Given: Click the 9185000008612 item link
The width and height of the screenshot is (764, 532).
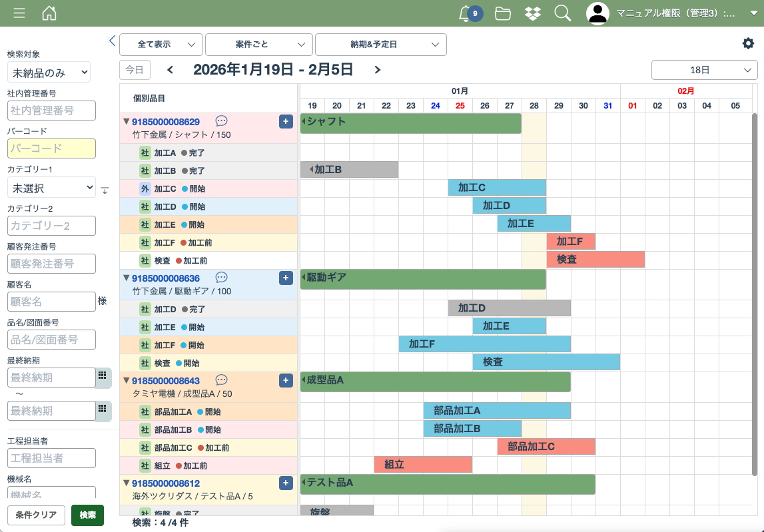Looking at the screenshot, I should coord(166,483).
